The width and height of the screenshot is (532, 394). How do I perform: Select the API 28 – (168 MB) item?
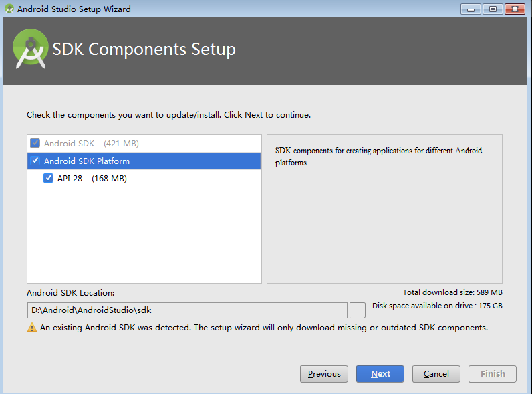92,179
